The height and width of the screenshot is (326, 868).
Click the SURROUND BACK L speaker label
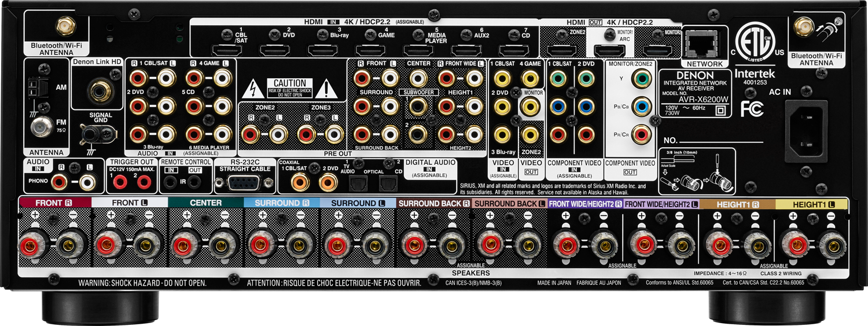(509, 203)
